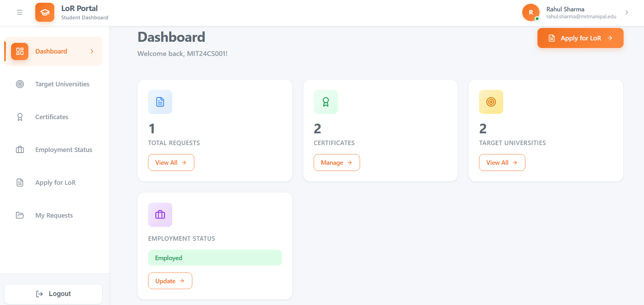View All under Total Requests

click(171, 163)
